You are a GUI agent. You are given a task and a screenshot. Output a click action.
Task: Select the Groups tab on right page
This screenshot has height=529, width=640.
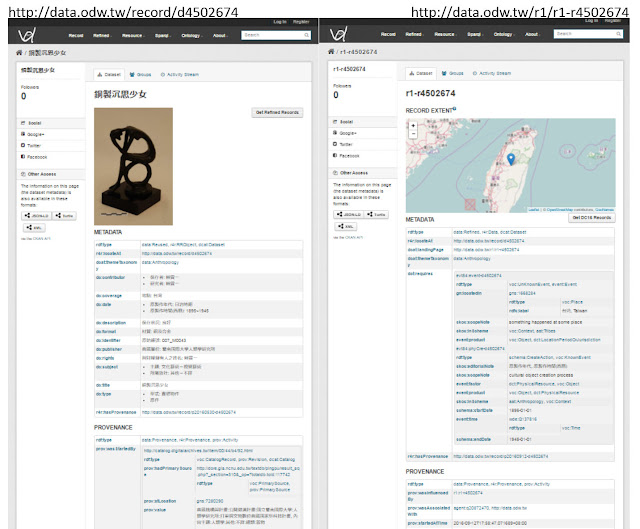pos(453,73)
